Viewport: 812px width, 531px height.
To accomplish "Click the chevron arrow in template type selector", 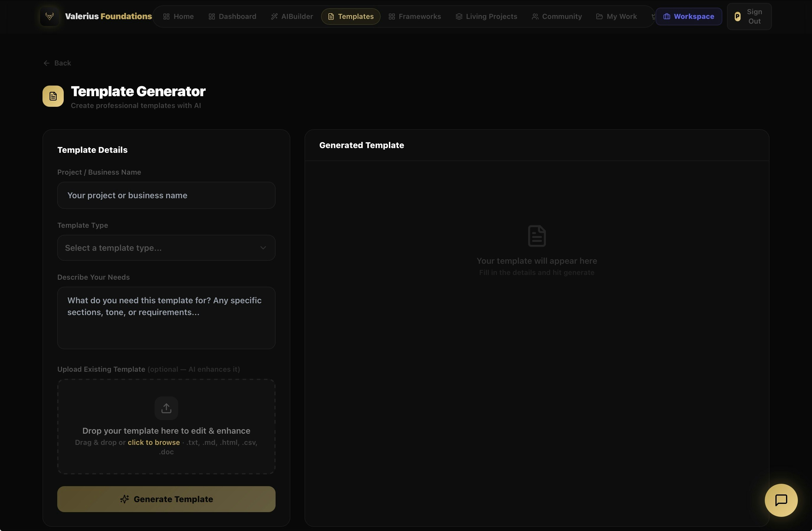I will 263,248.
